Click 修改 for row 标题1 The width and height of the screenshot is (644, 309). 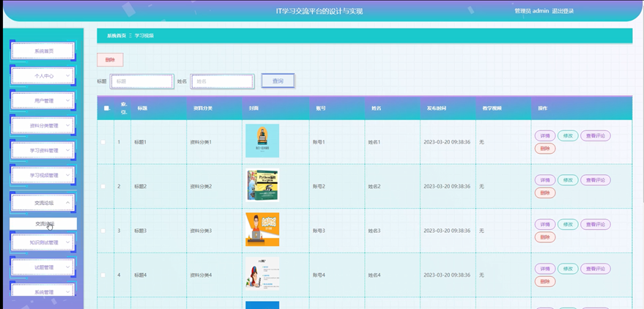tap(568, 135)
